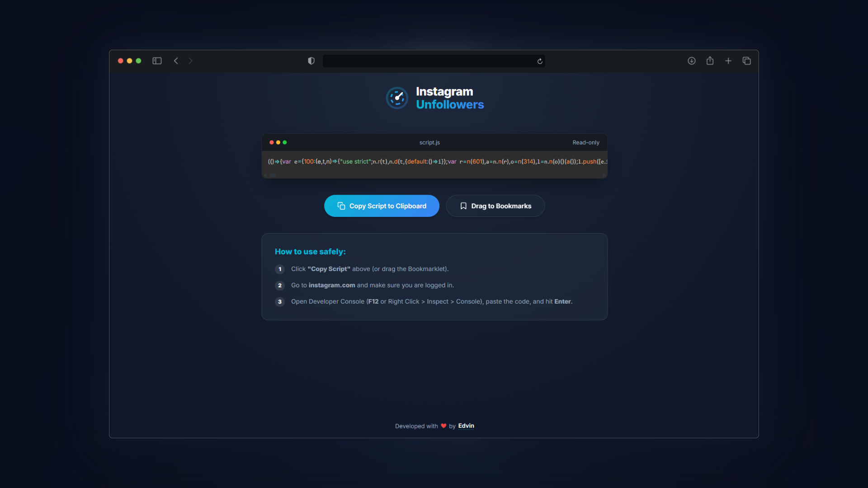Click the Instagram Unfollowers heading text

click(x=449, y=98)
